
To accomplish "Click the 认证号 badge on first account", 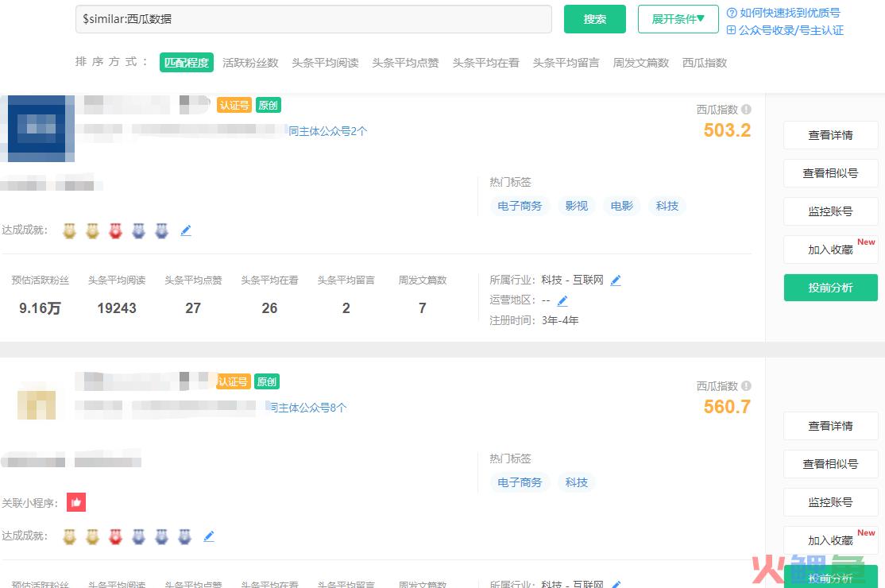I will tap(234, 105).
